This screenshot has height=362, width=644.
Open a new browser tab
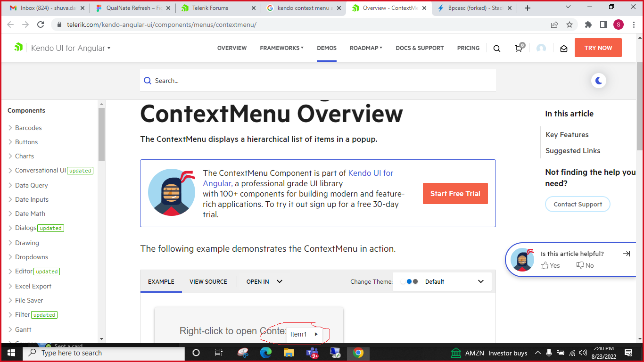click(528, 8)
